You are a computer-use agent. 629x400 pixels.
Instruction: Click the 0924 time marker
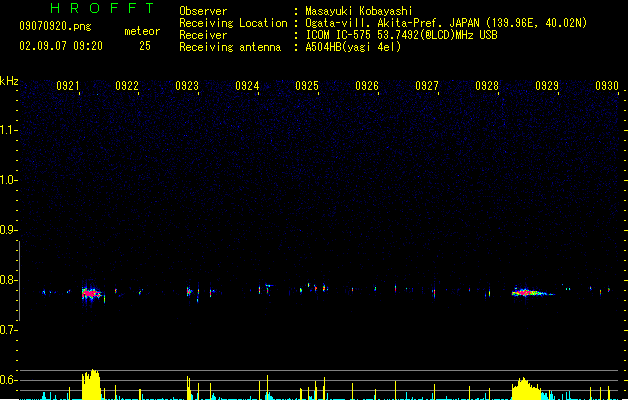pyautogui.click(x=247, y=86)
